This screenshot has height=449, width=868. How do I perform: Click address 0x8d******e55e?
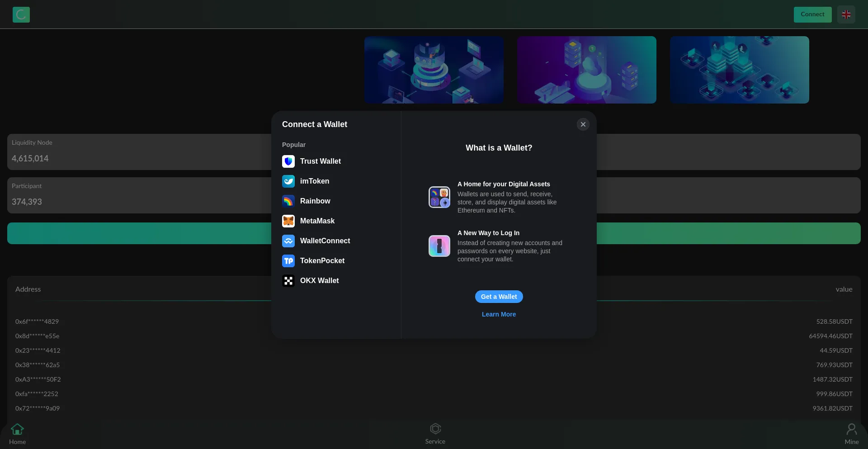pyautogui.click(x=38, y=336)
